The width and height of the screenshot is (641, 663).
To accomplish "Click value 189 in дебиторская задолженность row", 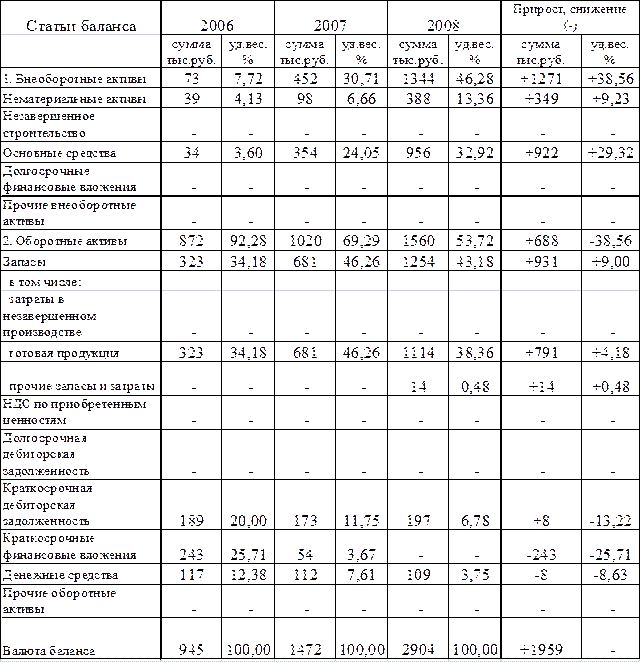I will pos(191,520).
